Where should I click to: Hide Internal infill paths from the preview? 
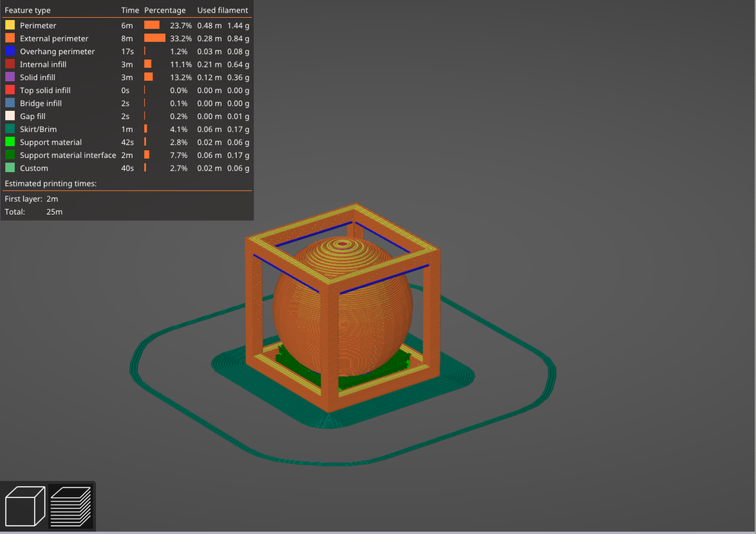41,64
